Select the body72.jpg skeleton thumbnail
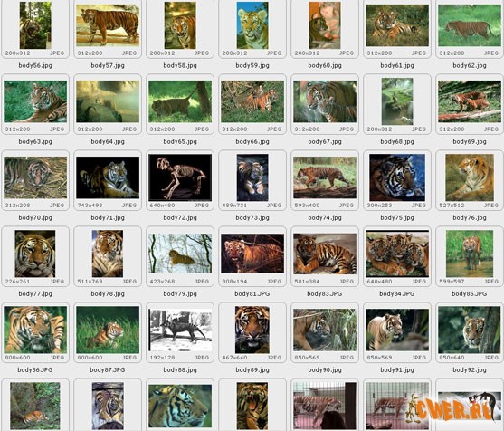The width and height of the screenshot is (504, 431). (x=180, y=177)
